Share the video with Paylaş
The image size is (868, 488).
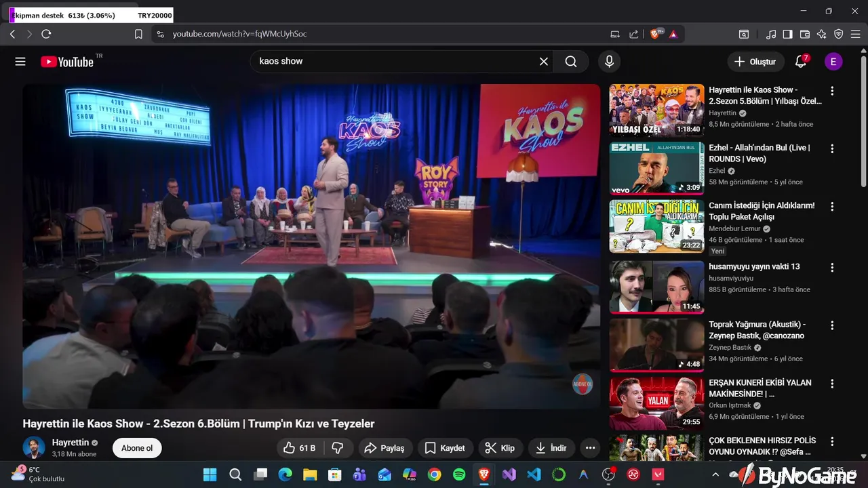(384, 448)
